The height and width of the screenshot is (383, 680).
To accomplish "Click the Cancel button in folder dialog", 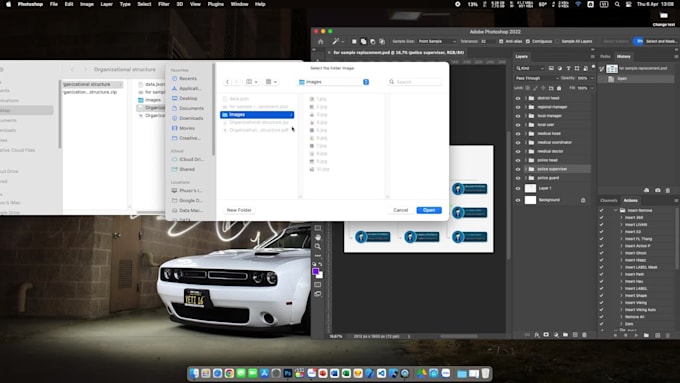I will pyautogui.click(x=401, y=210).
